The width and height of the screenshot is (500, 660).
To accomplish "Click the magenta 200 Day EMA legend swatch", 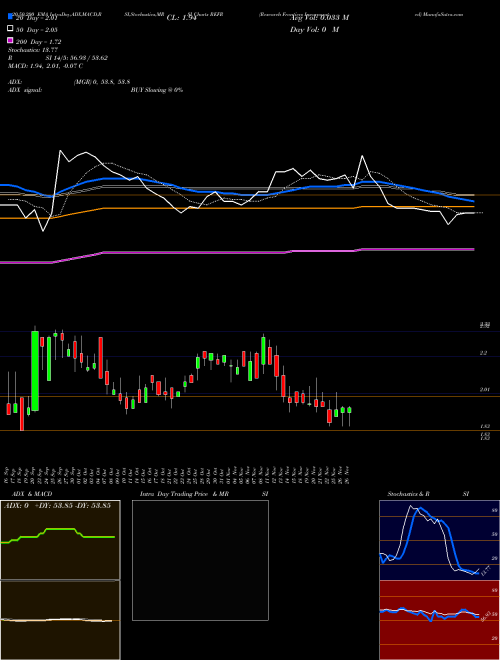I will tap(10, 41).
